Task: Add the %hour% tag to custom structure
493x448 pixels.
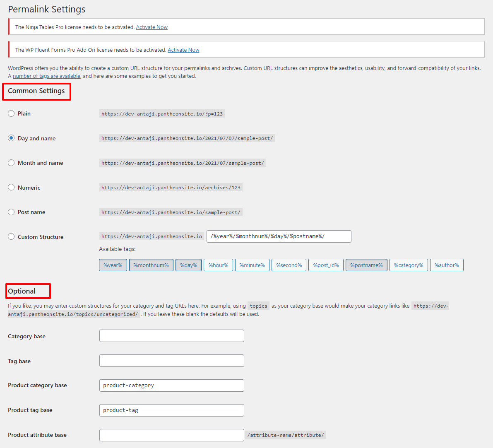Action: click(x=218, y=265)
